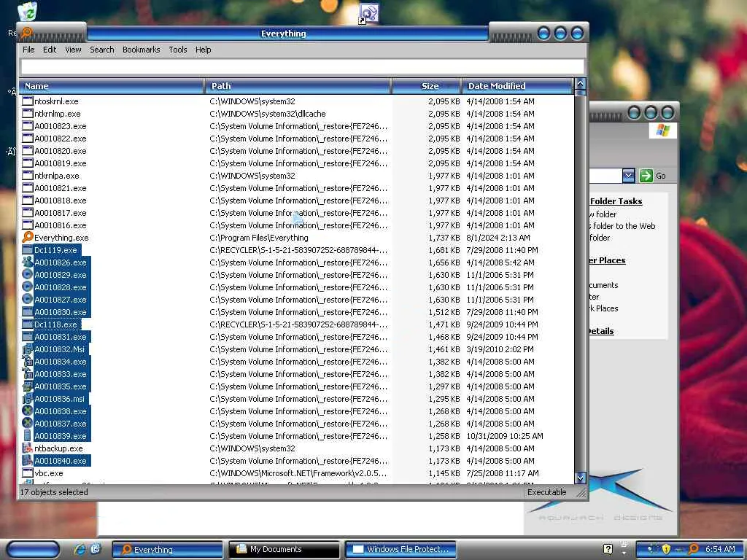747x560 pixels.
Task: Click the A0010822.exe file name
Action: 61,139
